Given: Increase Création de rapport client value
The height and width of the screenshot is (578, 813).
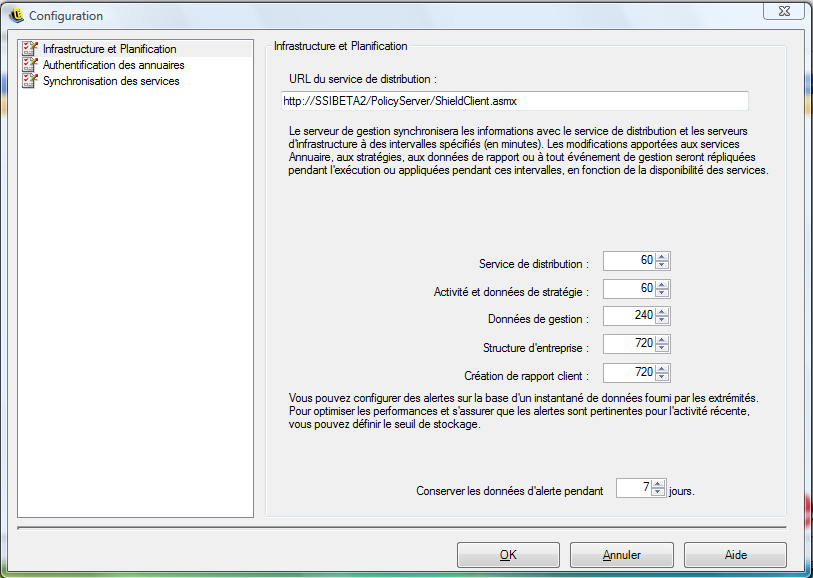Looking at the screenshot, I should point(662,369).
